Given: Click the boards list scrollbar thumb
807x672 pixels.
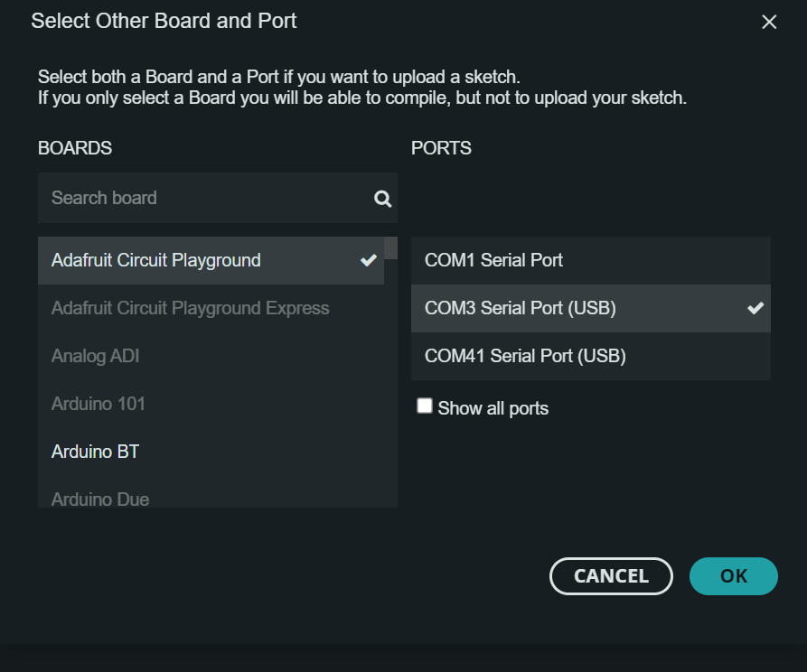Looking at the screenshot, I should coord(390,247).
